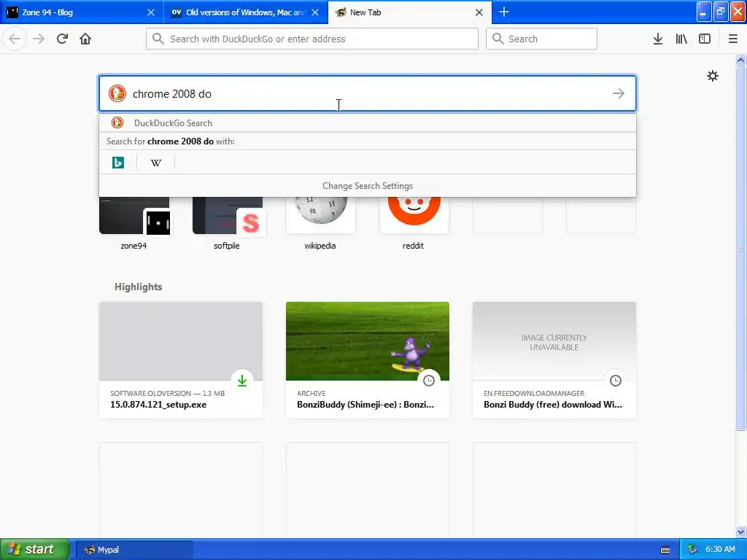The height and width of the screenshot is (560, 747).
Task: Search with the Wikipedia engine icon
Action: [x=156, y=163]
